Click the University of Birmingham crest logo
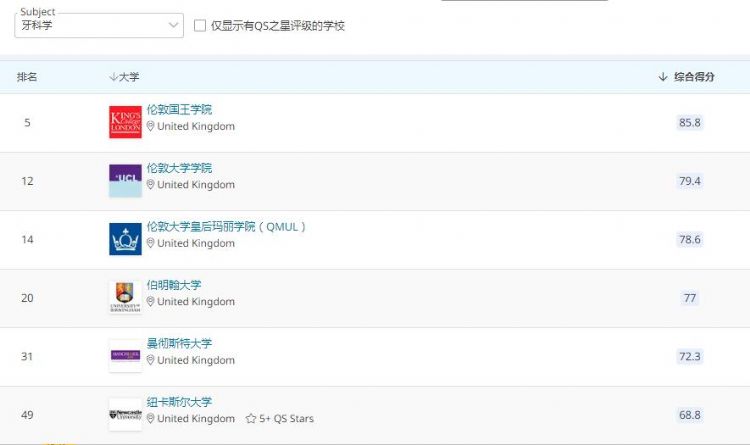 tap(125, 297)
